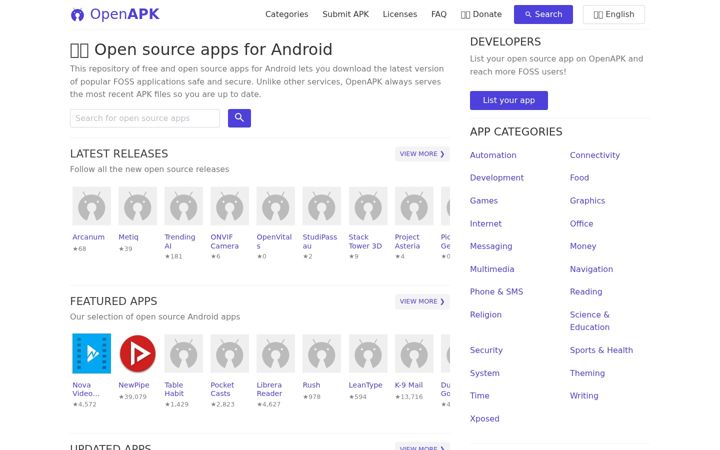Open the Xposed category
Screen dimensions: 720x450
484,418
